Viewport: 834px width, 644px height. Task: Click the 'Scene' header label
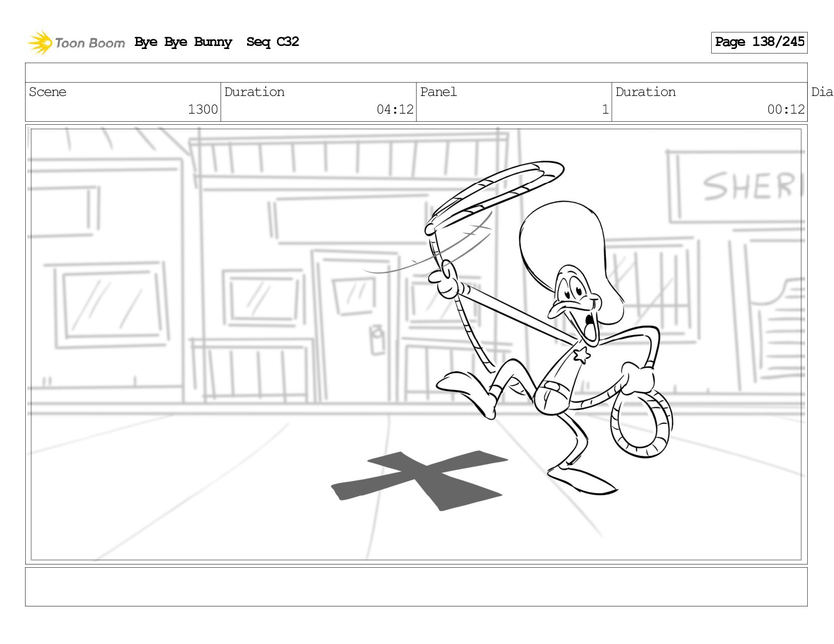point(48,92)
